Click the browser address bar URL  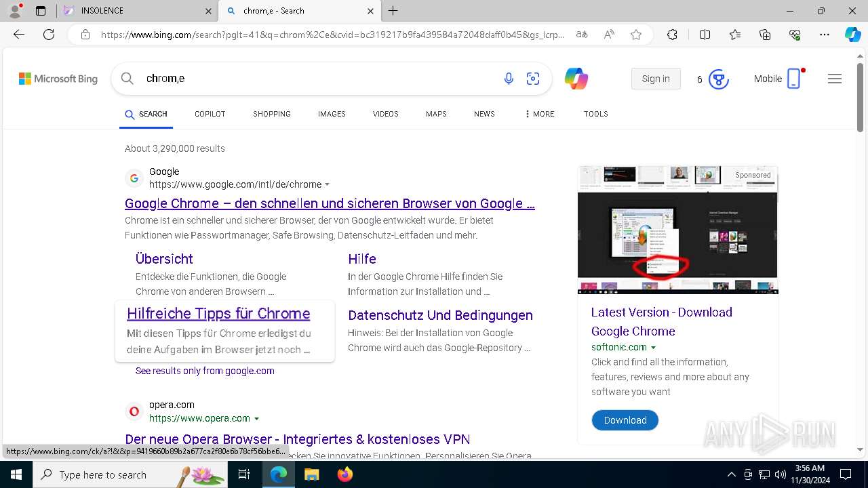tap(332, 35)
